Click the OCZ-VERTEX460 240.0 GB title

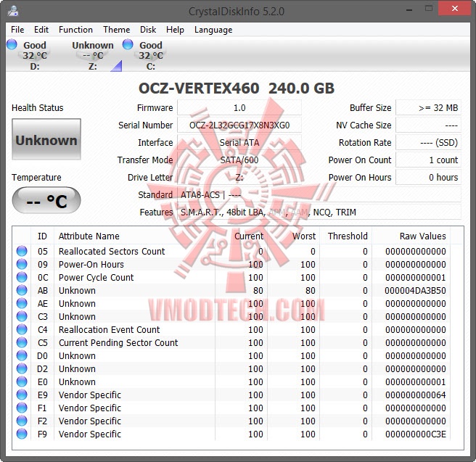click(x=237, y=88)
